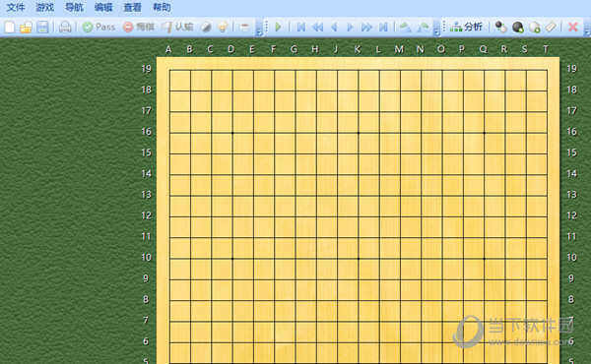The image size is (591, 364).
Task: Open the 导航 menu
Action: (x=74, y=7)
